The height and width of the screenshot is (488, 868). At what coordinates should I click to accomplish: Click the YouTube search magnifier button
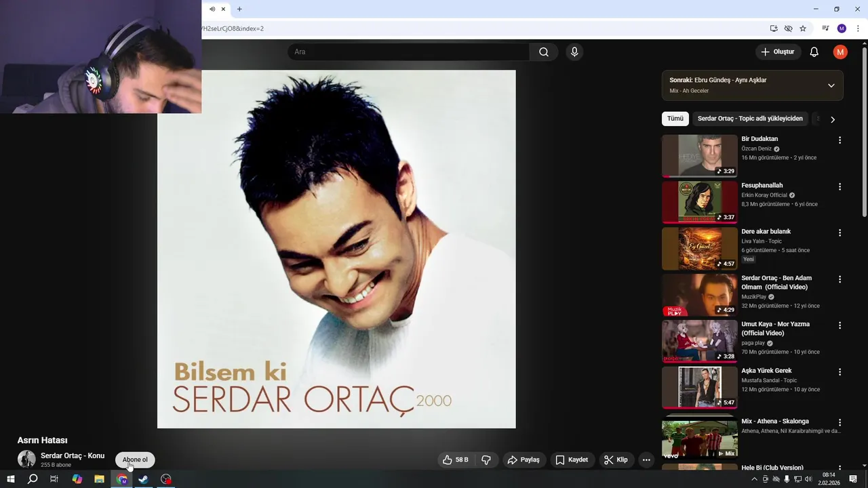(x=544, y=52)
